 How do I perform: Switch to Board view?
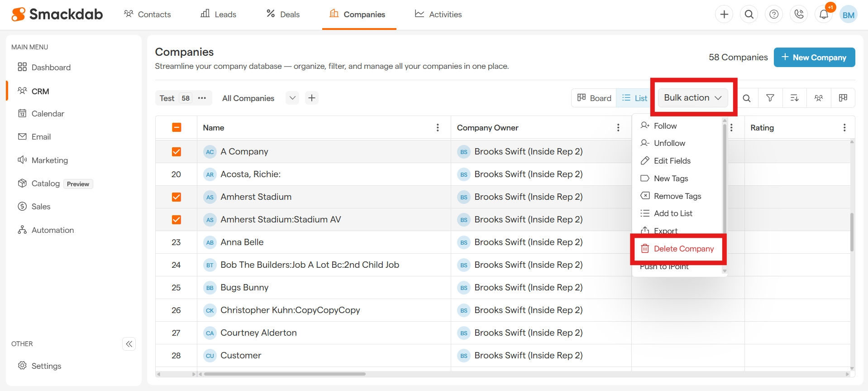594,98
